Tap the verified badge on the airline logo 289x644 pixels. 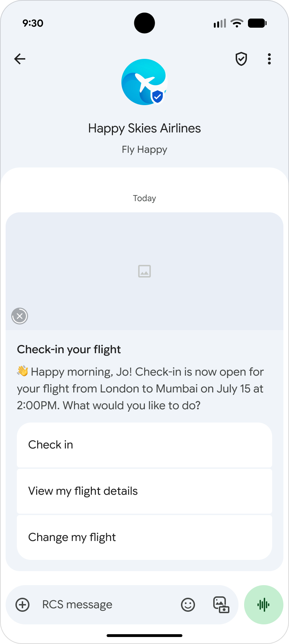coord(157,96)
